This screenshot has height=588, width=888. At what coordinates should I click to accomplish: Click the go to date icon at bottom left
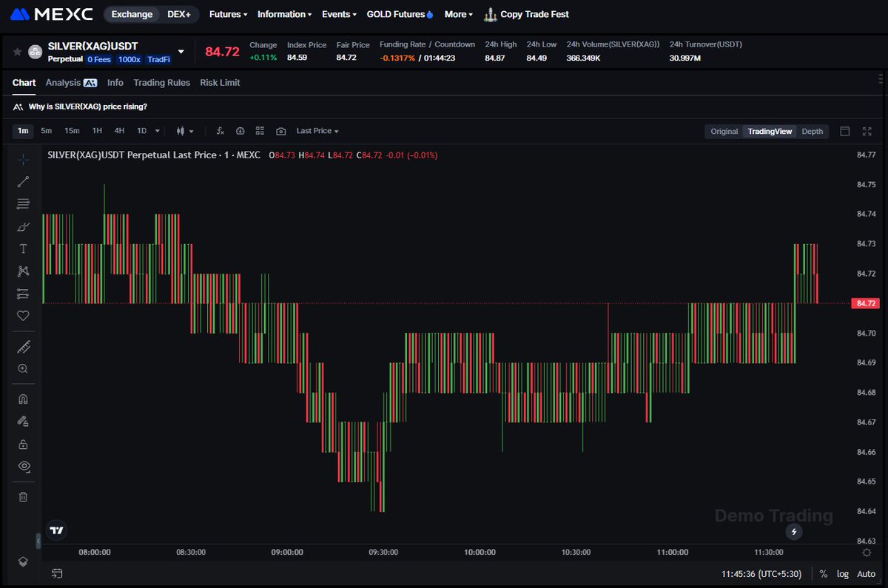coord(57,574)
